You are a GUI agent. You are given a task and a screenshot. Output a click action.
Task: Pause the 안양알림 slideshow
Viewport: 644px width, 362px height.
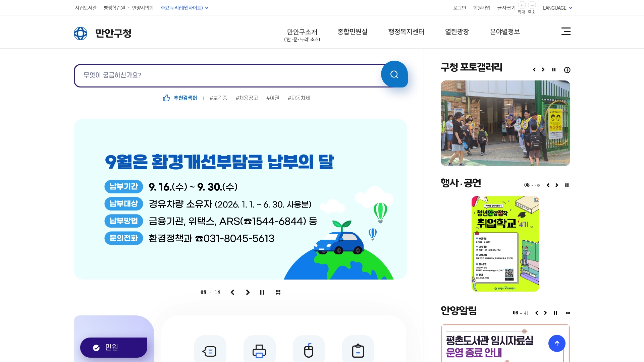555,313
